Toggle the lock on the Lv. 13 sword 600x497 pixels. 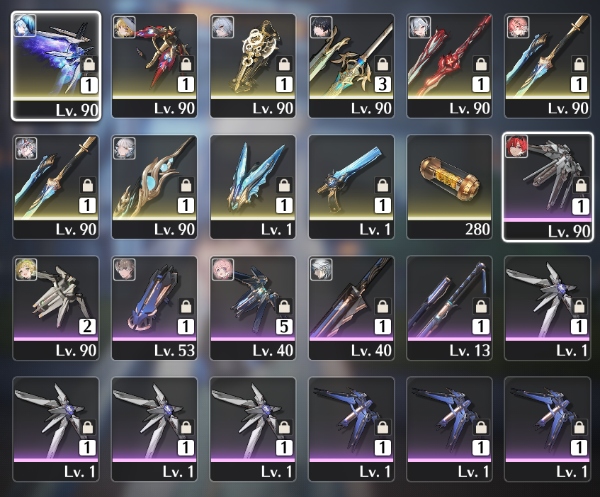tap(481, 306)
